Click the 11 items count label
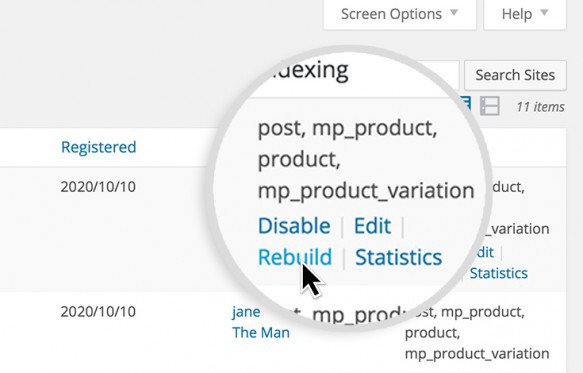Image resolution: width=583 pixels, height=373 pixels. coord(540,107)
